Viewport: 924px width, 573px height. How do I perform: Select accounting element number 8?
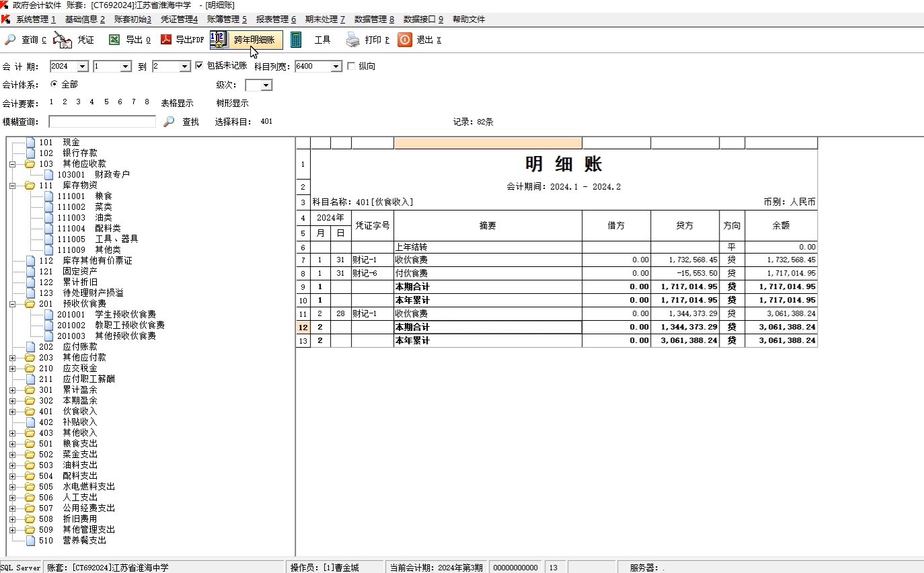[147, 102]
